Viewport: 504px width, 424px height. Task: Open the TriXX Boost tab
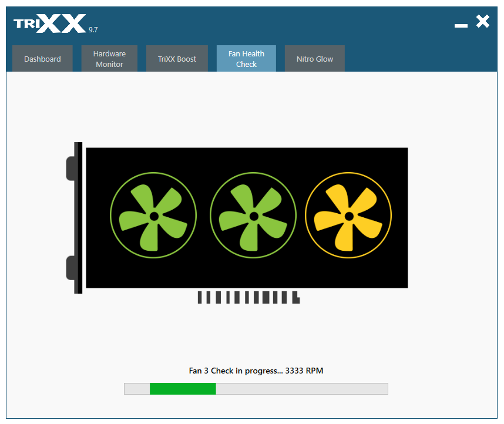click(177, 59)
